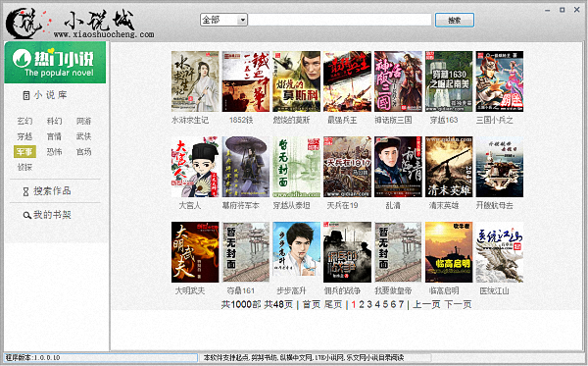This screenshot has width=588, height=366.
Task: Open the 全部 category dropdown
Action: [x=223, y=20]
